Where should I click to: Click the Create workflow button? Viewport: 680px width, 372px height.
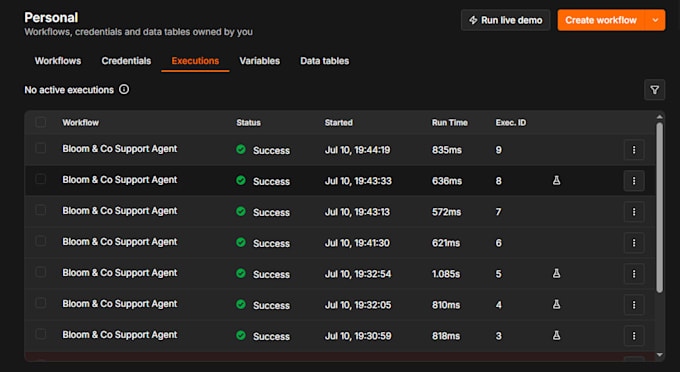tap(602, 20)
